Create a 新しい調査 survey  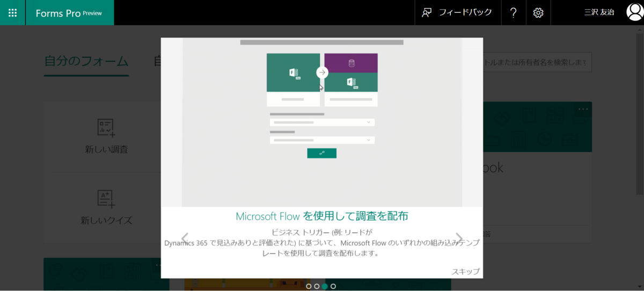click(x=106, y=137)
